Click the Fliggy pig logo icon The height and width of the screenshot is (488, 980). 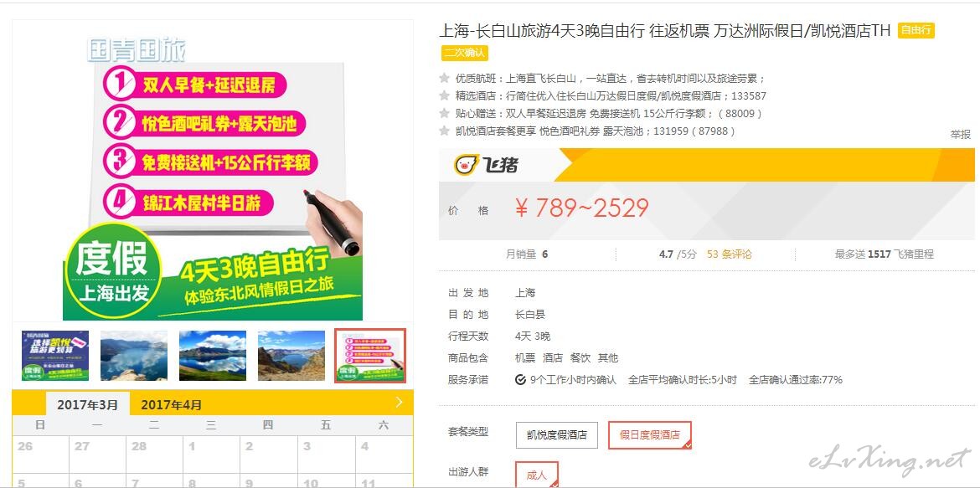point(466,165)
